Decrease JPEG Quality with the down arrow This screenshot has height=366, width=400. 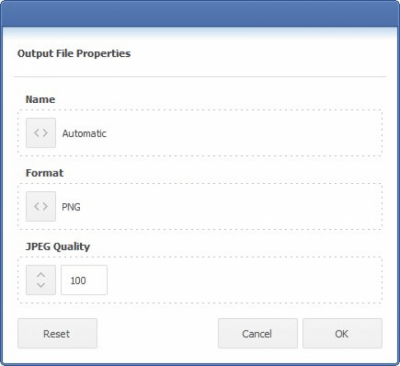click(x=41, y=285)
